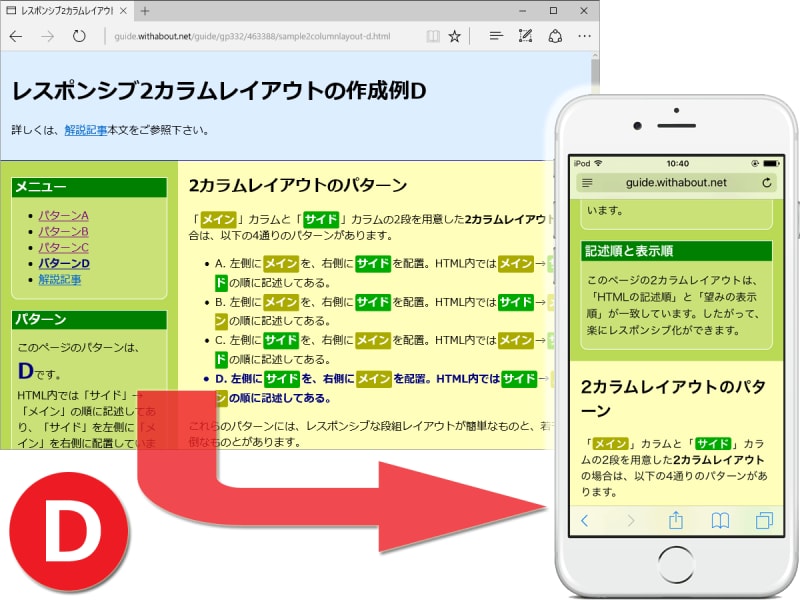The height and width of the screenshot is (600, 800).
Task: Tap the back chevron in mobile Safari
Action: click(585, 521)
